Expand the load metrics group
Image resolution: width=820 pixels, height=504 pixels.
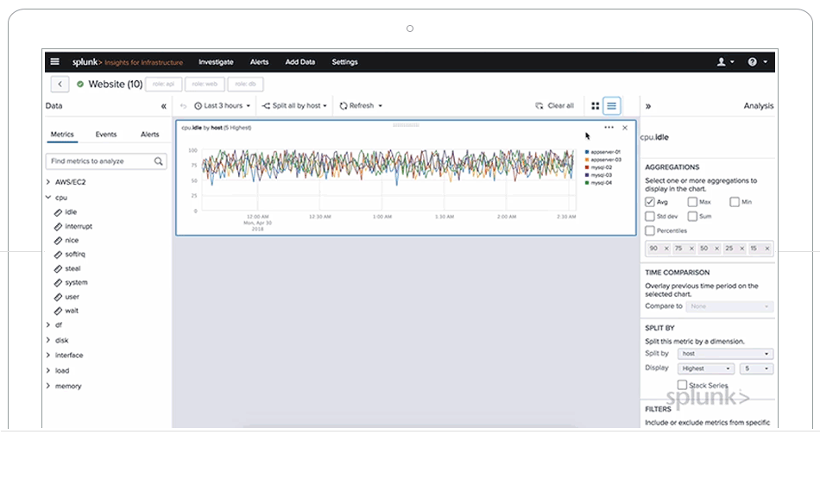pyautogui.click(x=48, y=371)
